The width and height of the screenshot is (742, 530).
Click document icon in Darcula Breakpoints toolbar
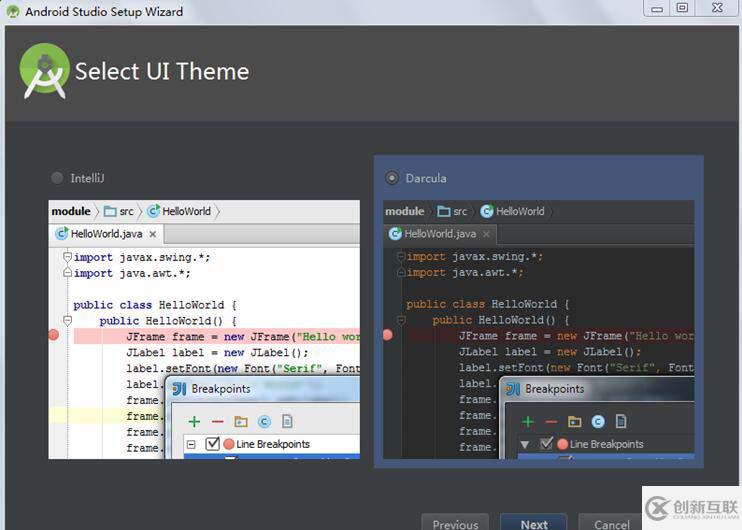click(621, 421)
